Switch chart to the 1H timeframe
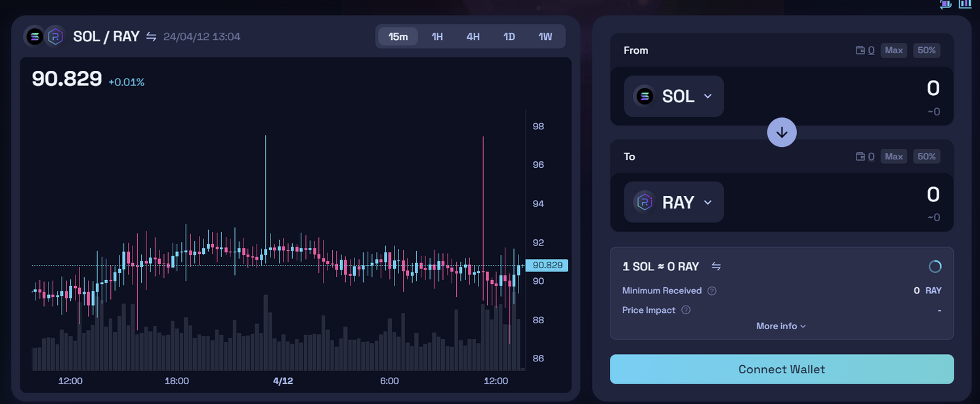 (x=437, y=37)
